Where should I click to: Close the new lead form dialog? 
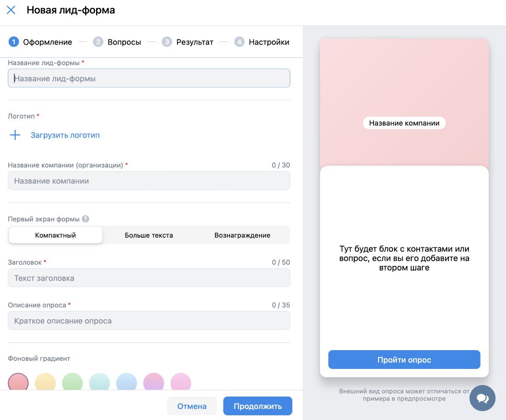(11, 10)
